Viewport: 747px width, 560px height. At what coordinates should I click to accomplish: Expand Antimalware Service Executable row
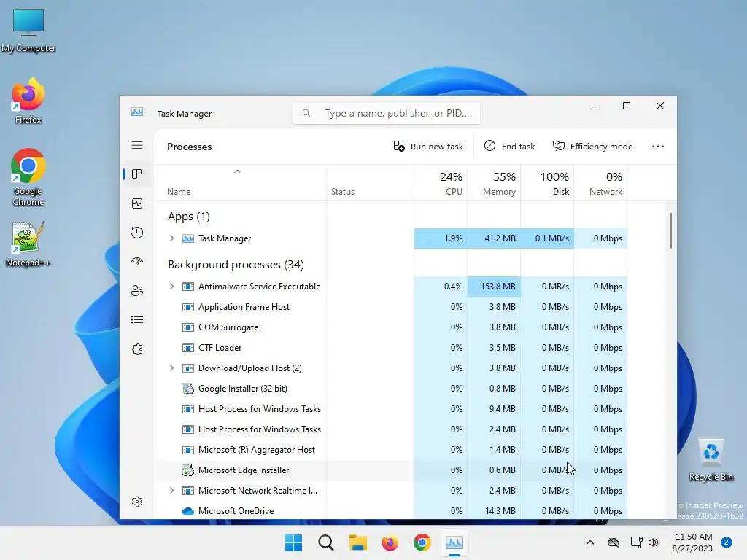coord(171,286)
